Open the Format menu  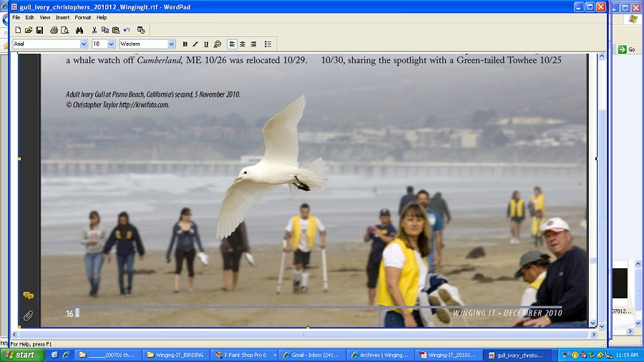83,17
